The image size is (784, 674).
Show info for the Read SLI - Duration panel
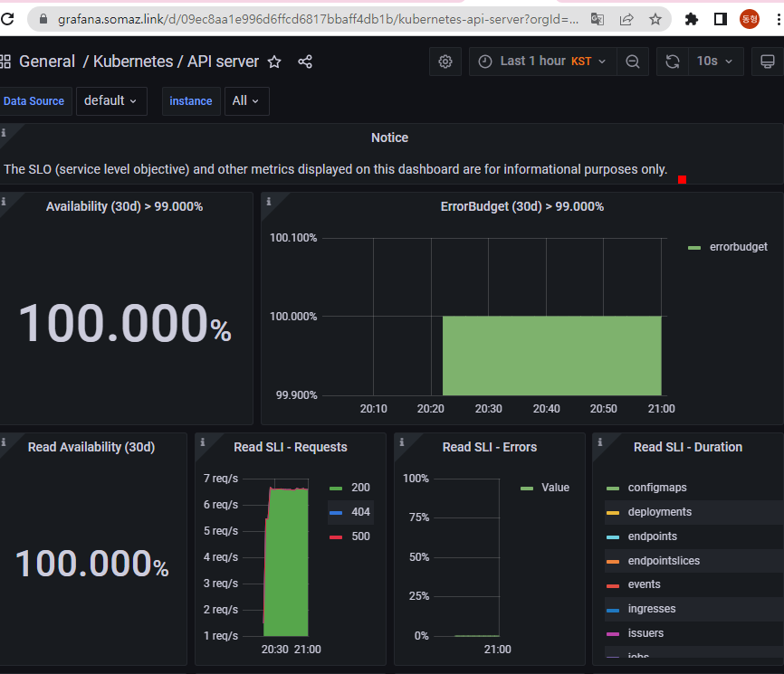(x=600, y=442)
